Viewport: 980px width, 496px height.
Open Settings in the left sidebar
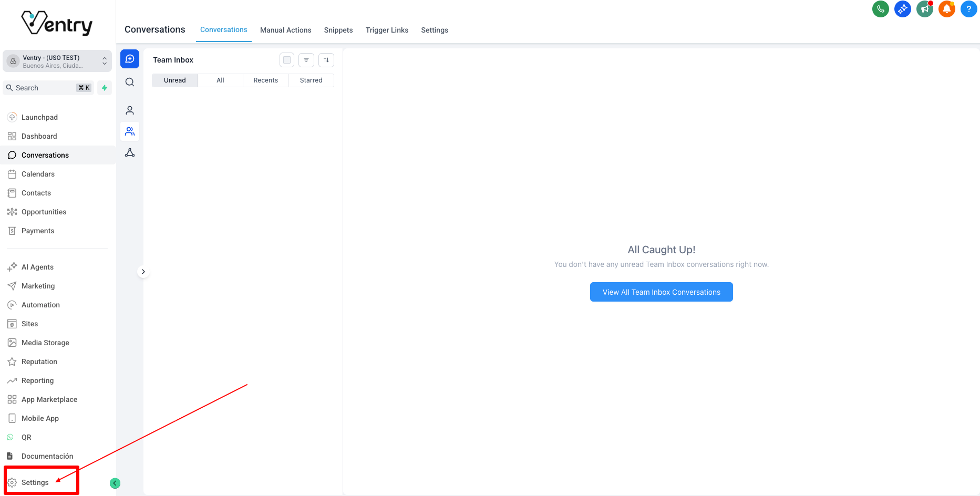pyautogui.click(x=35, y=482)
